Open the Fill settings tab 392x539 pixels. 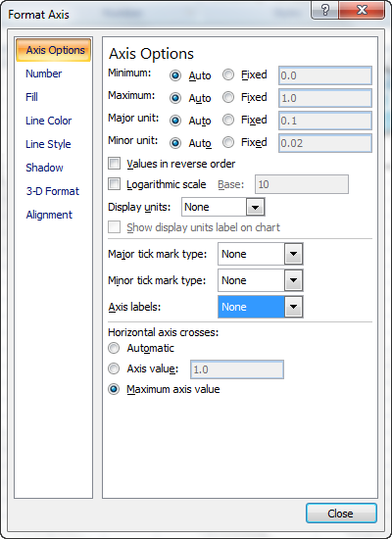[x=31, y=97]
